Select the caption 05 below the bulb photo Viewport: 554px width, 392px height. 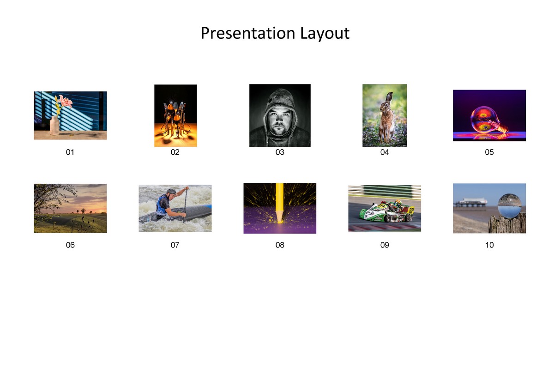489,152
